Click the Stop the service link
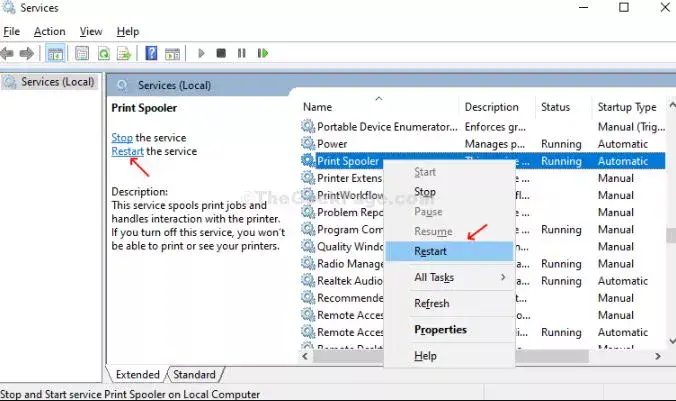Image resolution: width=676 pixels, height=401 pixels. point(122,138)
